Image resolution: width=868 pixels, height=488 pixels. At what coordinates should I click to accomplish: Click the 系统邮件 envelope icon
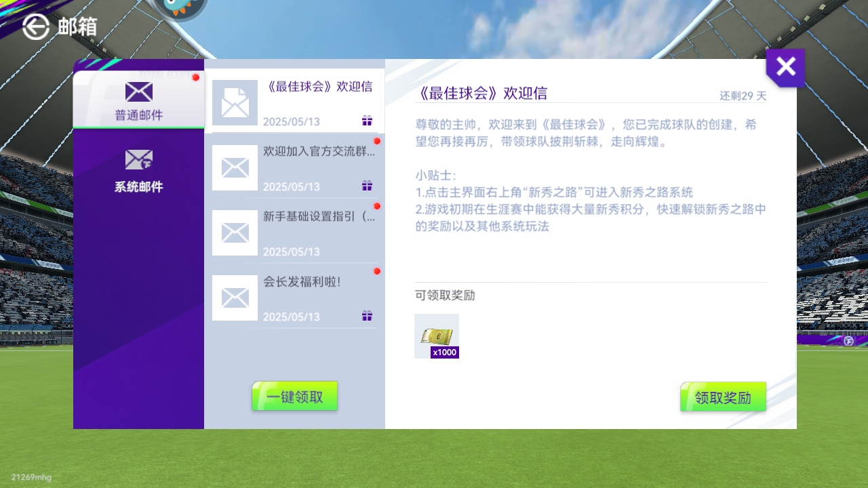click(x=139, y=160)
